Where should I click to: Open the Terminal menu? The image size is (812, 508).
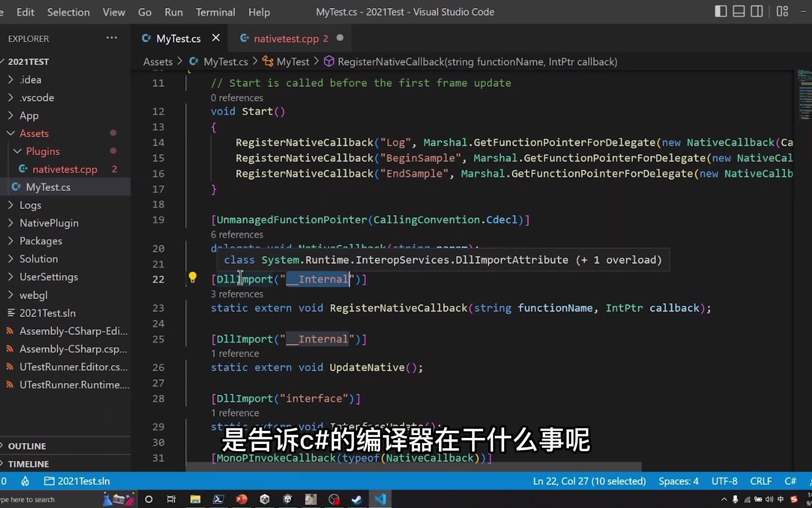coord(215,12)
